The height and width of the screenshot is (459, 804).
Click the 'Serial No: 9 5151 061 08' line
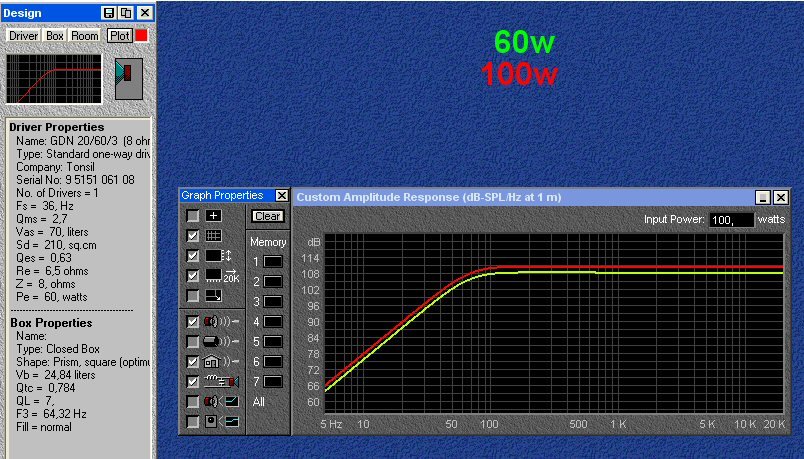click(75, 180)
